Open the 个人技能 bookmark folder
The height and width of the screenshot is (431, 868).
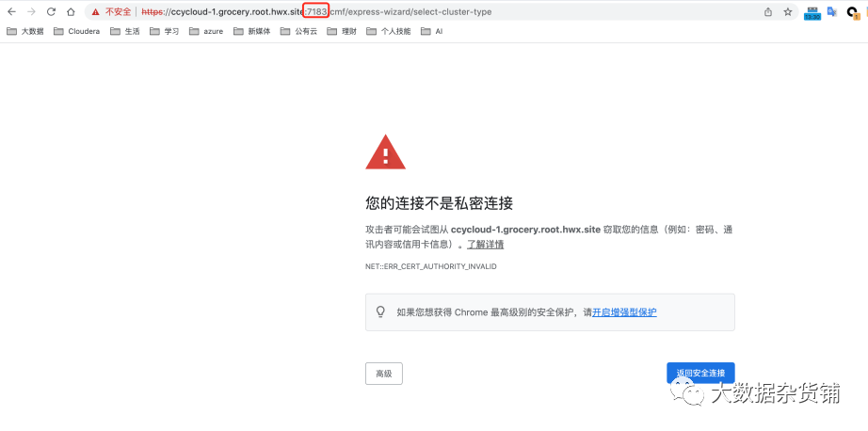pos(389,32)
